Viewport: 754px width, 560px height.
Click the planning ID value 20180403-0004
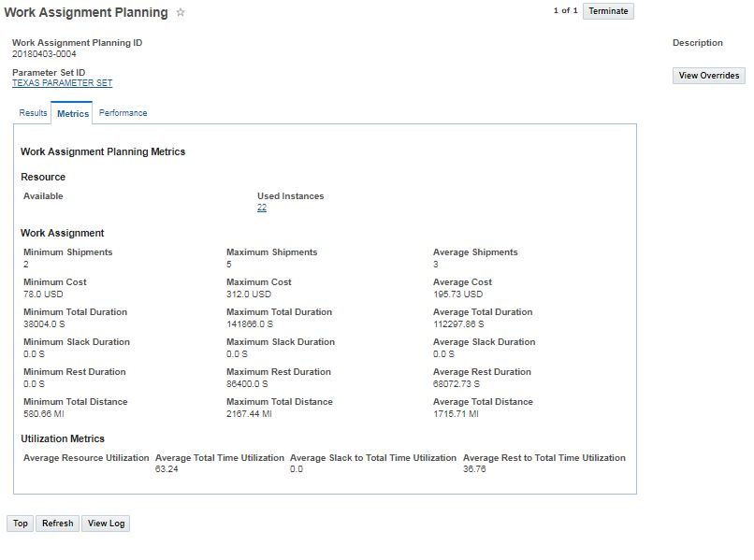(44, 54)
